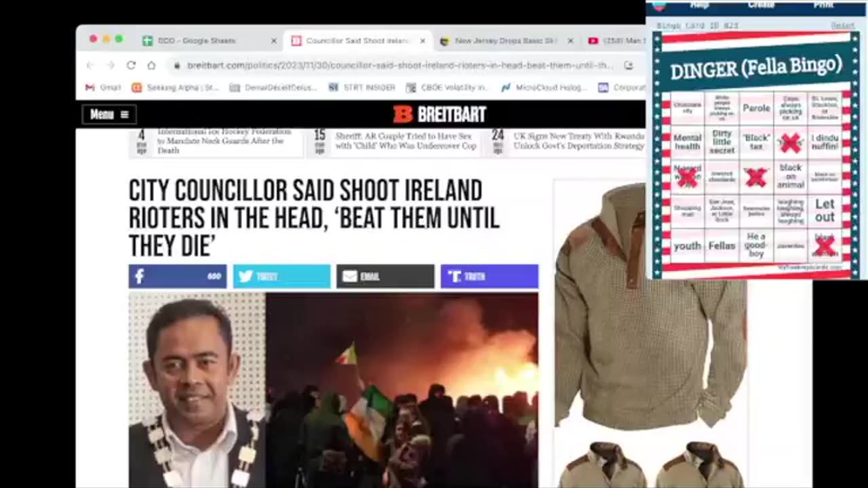Mark the Mental health bingo square
This screenshot has height=488, width=868.
(687, 142)
